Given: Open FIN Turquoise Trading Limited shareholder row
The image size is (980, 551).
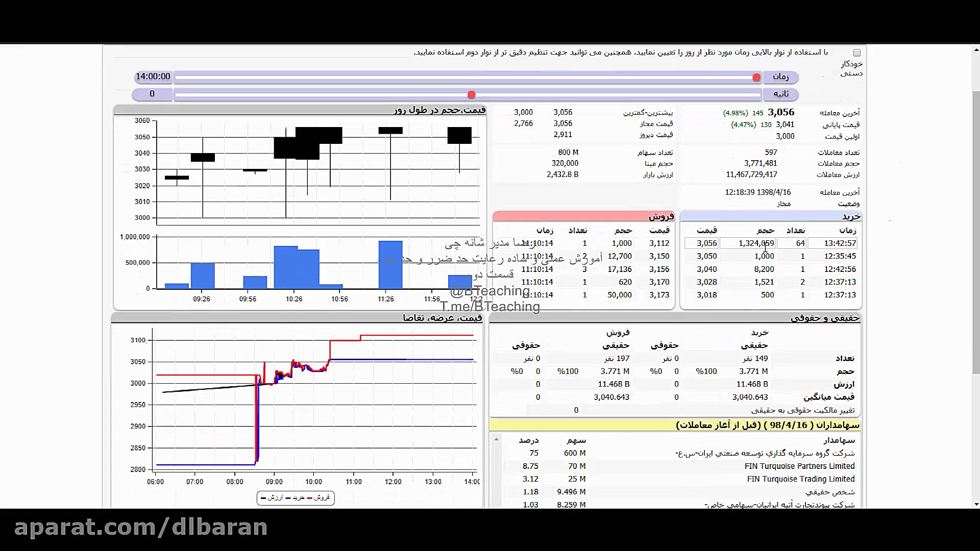Looking at the screenshot, I should [800, 479].
